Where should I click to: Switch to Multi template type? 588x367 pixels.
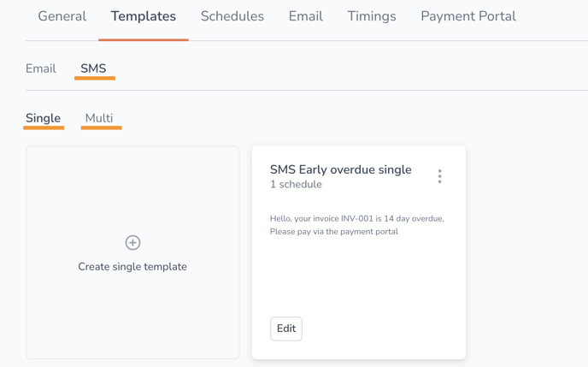[99, 118]
